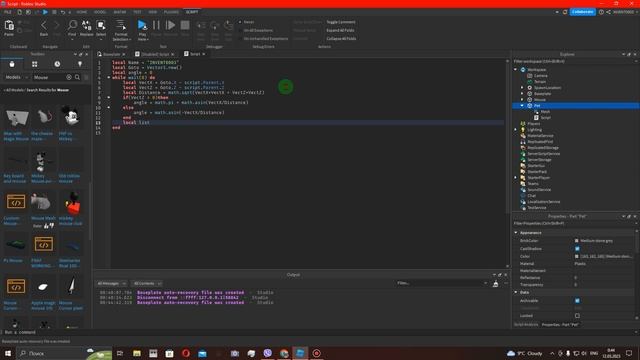
Task: Click the Stop test button
Action: coord(185,25)
